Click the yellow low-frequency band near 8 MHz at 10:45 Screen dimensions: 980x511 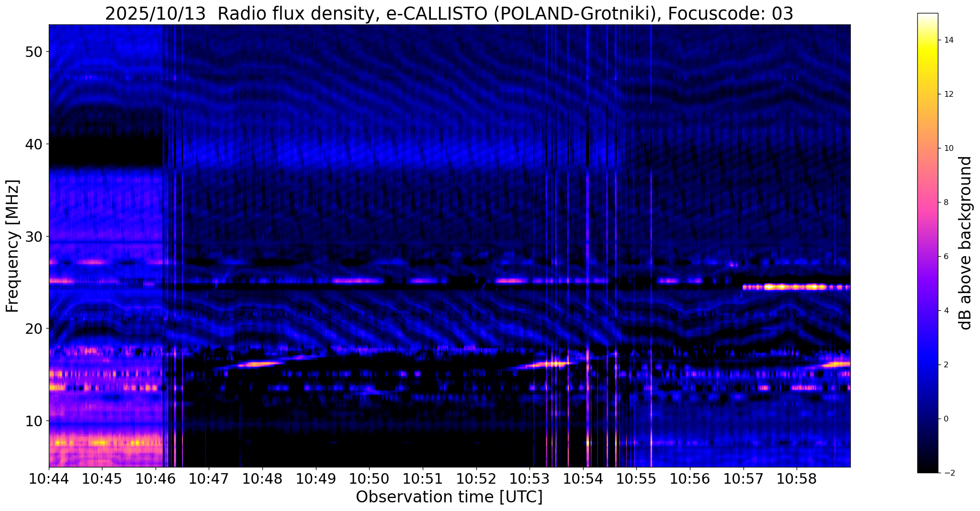(106, 443)
